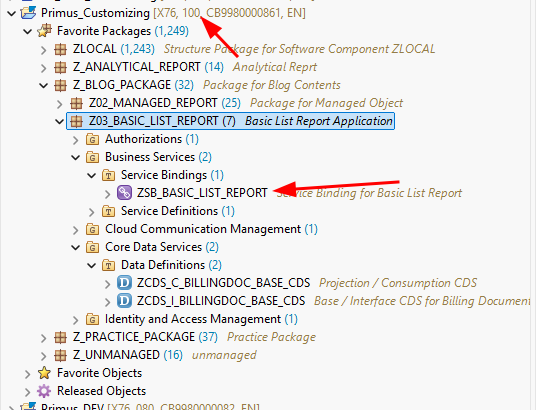Click the Data Definitions folder icon
Viewport: 557px width, 410px height.
coord(108,265)
